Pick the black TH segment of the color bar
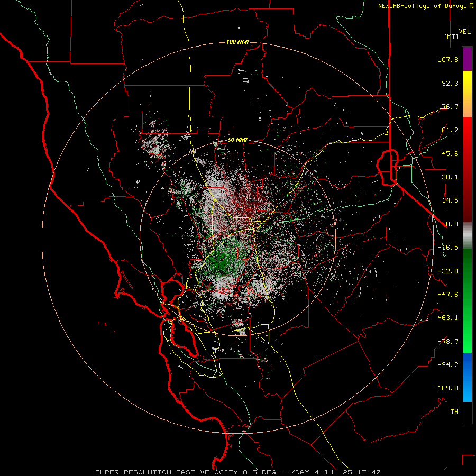This screenshot has width=476, height=476. pyautogui.click(x=467, y=412)
